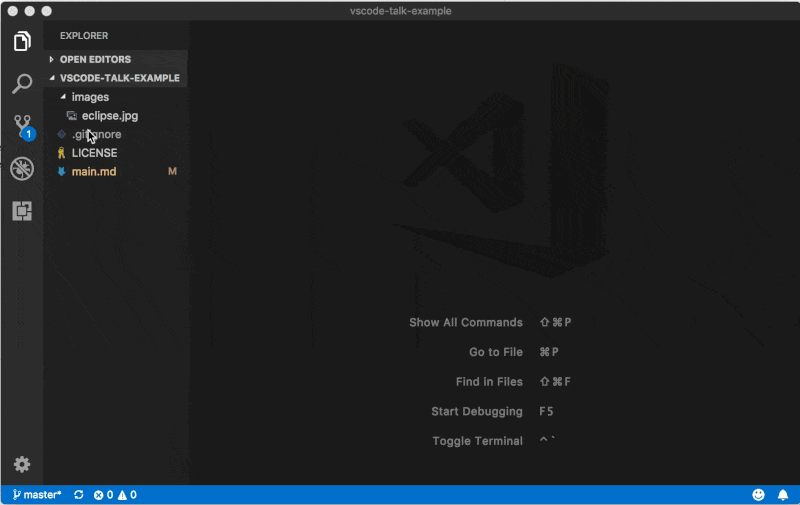Click the Start Debugging hint text
Image resolution: width=800 pixels, height=505 pixels.
click(477, 411)
